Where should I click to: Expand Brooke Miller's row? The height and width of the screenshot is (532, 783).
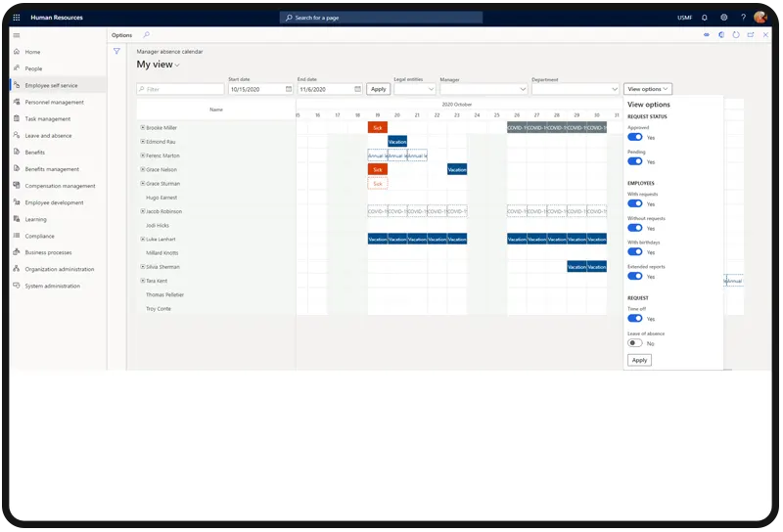(x=143, y=127)
